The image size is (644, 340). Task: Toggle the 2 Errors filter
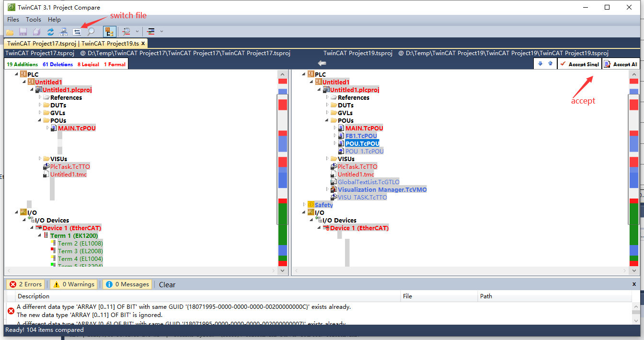26,284
